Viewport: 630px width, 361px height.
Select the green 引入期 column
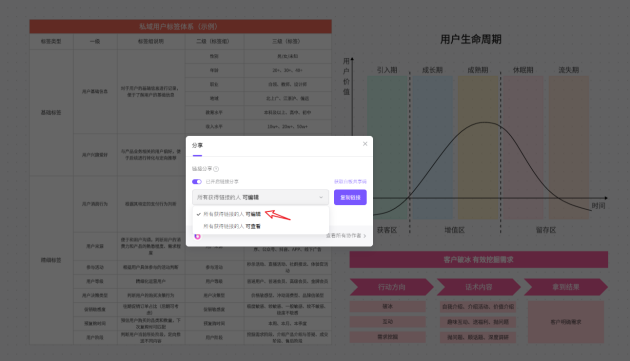pos(387,147)
